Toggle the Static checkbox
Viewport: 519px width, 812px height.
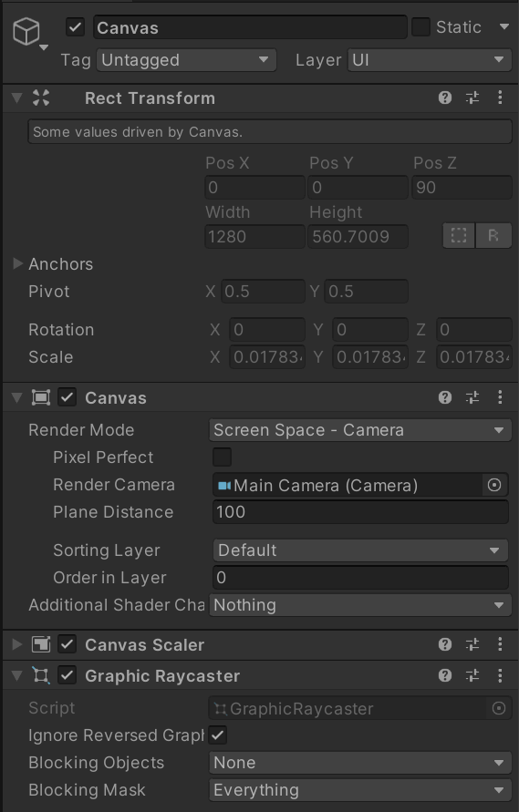420,27
